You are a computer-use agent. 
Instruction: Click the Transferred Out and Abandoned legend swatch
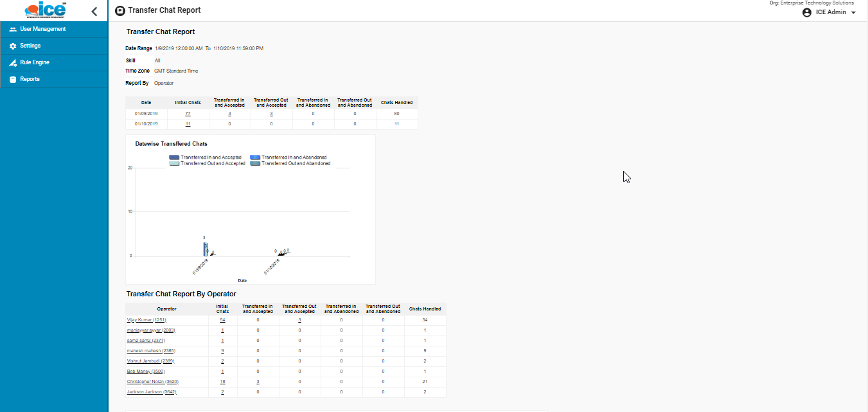click(x=255, y=164)
